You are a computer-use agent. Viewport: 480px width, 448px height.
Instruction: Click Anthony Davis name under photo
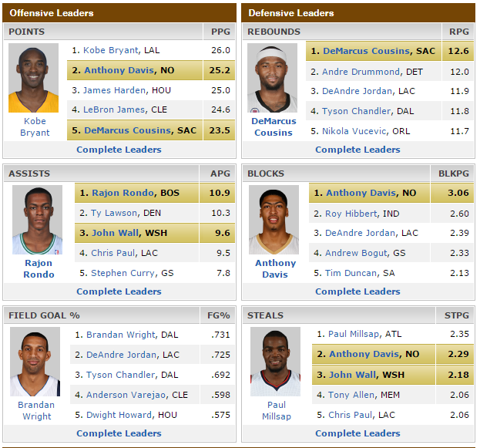pyautogui.click(x=276, y=269)
